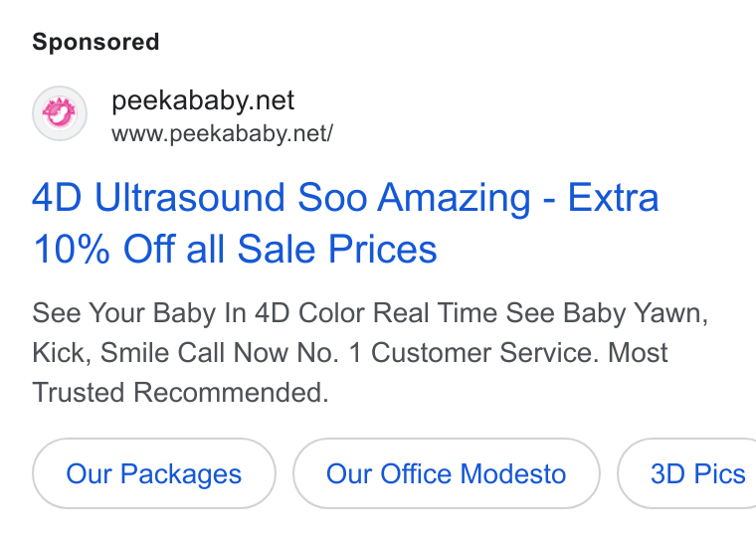Click 'Amazing' in the sponsored result title
The width and height of the screenshot is (756, 541).
[x=454, y=198]
